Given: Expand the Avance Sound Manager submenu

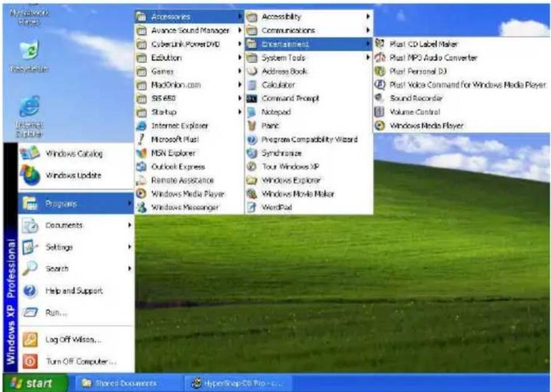Looking at the screenshot, I should 189,30.
